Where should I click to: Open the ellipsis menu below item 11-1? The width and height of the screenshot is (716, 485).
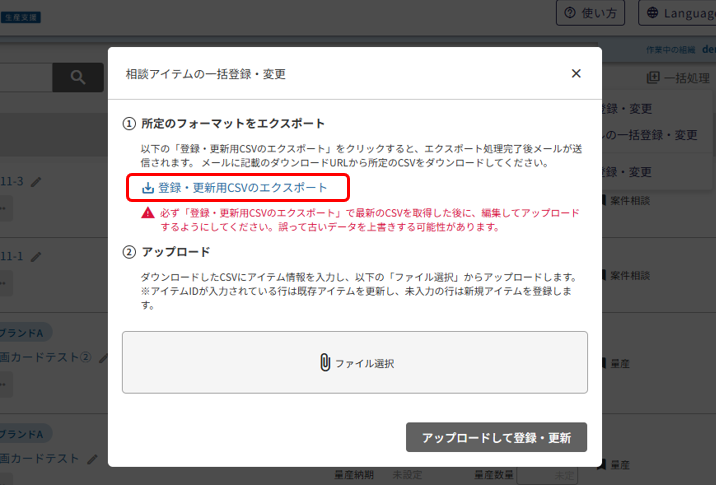pos(5,284)
